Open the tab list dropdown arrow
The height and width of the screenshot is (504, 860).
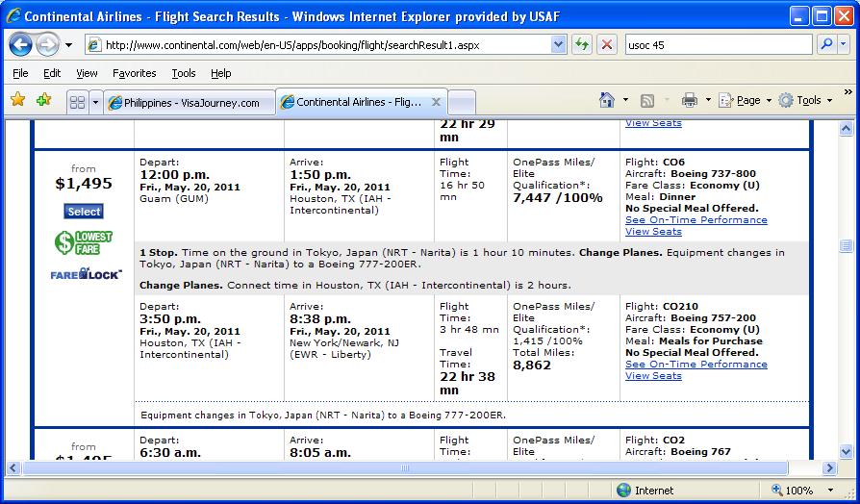(x=95, y=103)
